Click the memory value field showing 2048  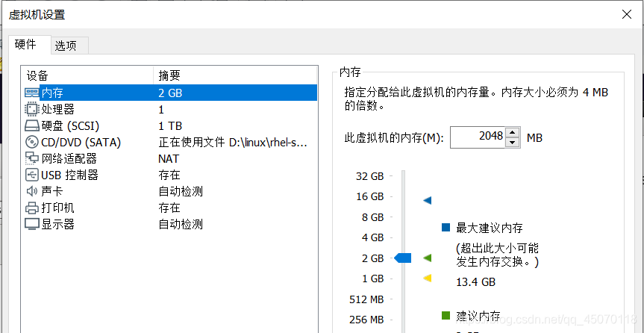478,137
